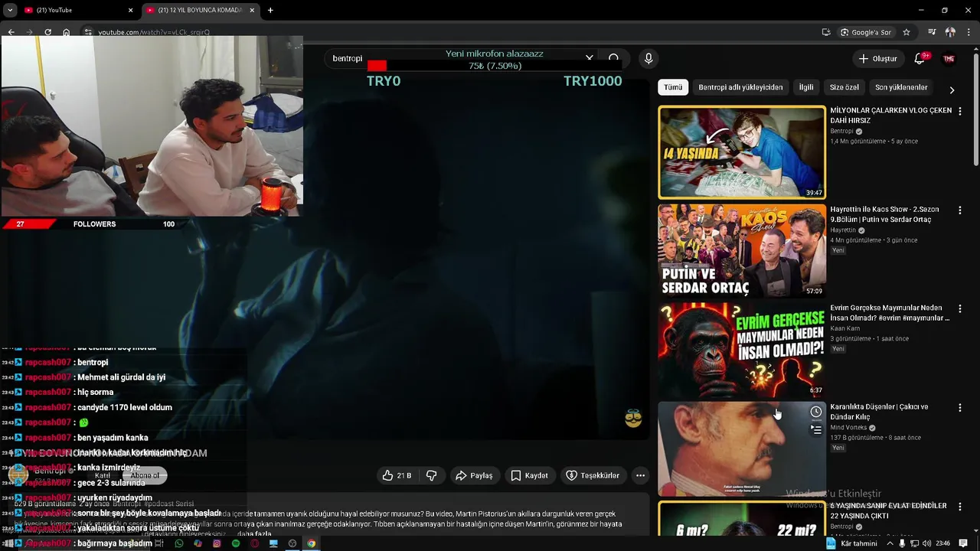
Task: Close the 12 YIL BOYUNCA KOMADA tab
Action: point(252,10)
